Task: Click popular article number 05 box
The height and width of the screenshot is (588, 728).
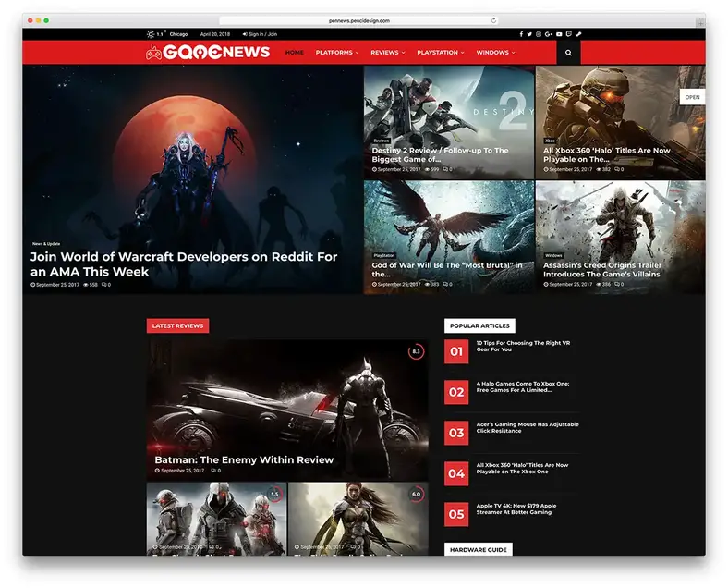Action: tap(456, 514)
